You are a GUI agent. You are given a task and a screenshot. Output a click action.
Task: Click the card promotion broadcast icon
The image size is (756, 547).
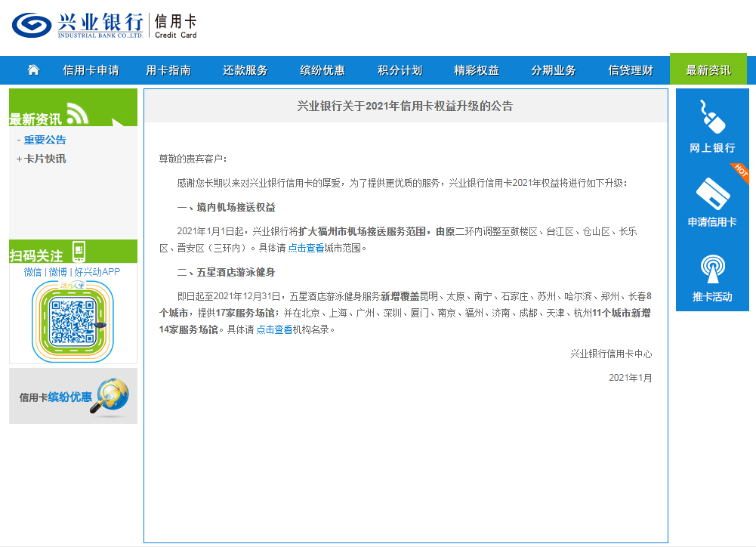(713, 269)
